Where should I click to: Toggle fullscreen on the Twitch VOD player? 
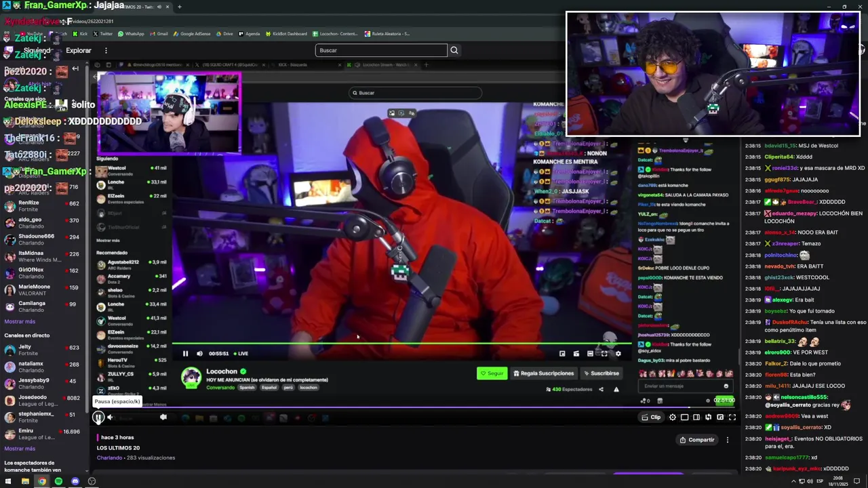(x=732, y=418)
